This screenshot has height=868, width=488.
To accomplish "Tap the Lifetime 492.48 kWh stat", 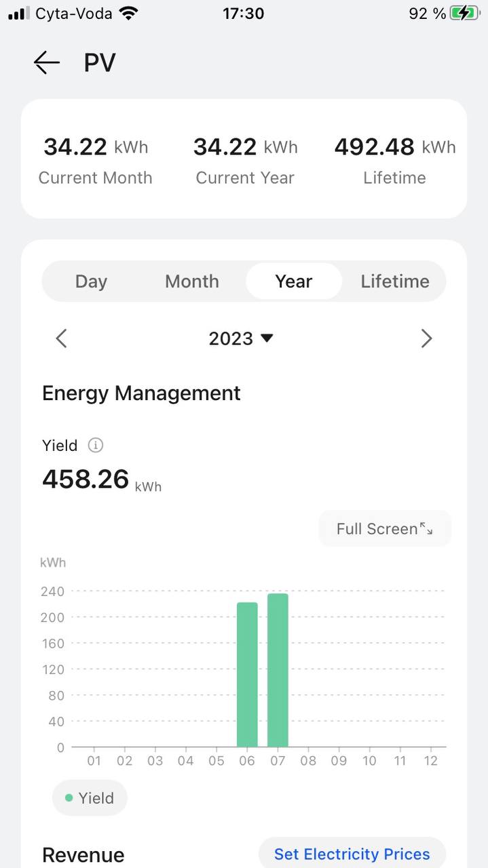I will 394,159.
